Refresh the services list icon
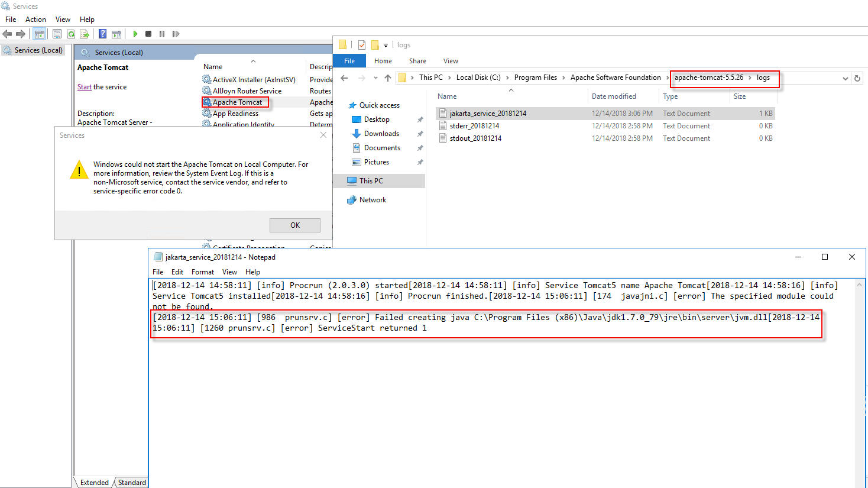Screen dimensions: 868x488 72,33
